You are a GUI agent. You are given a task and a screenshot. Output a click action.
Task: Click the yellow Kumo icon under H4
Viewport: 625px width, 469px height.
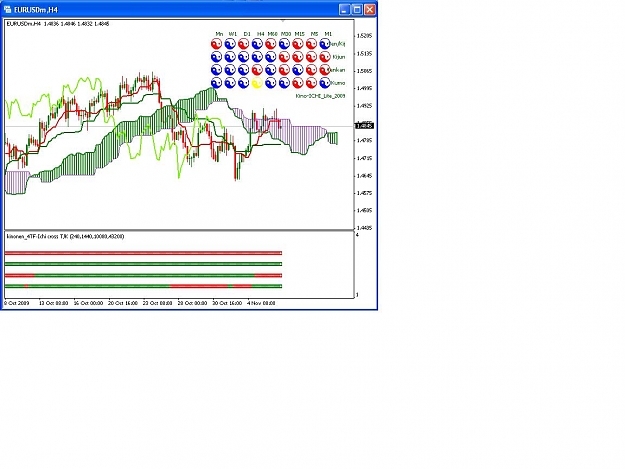tap(257, 83)
